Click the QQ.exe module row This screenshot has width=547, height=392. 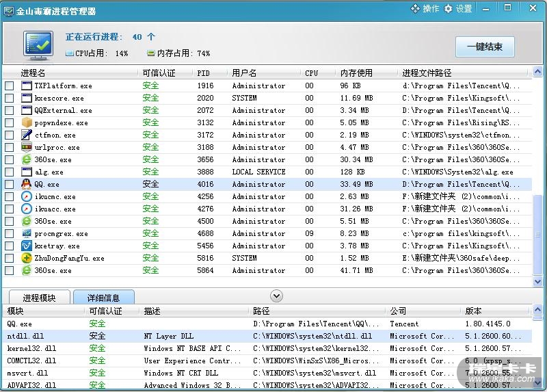[x=267, y=324]
